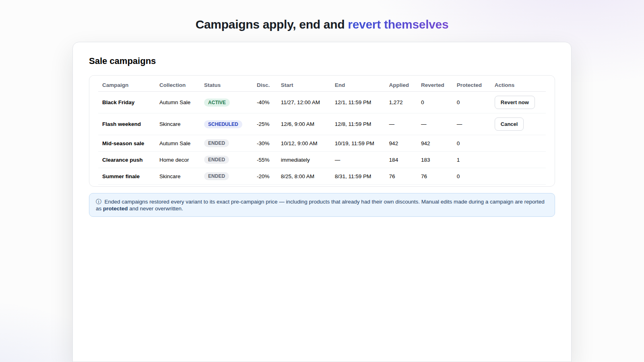This screenshot has height=362, width=644.
Task: Click the Collection column header
Action: [172, 85]
